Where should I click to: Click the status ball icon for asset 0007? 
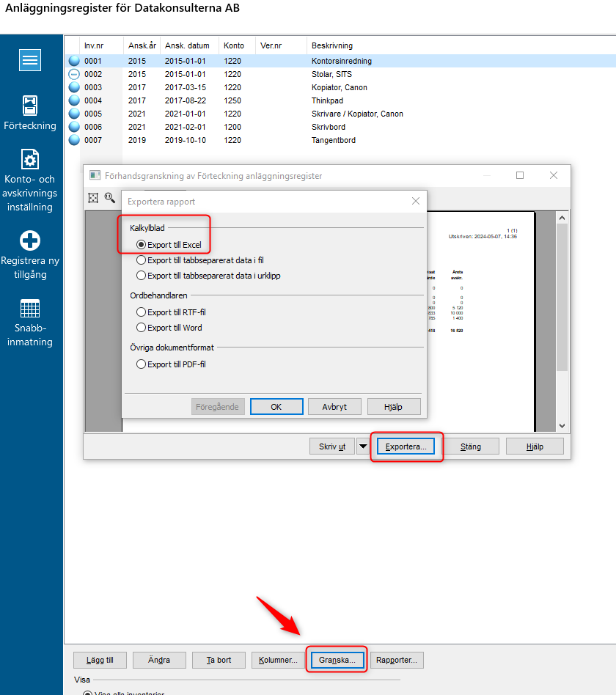[x=74, y=140]
